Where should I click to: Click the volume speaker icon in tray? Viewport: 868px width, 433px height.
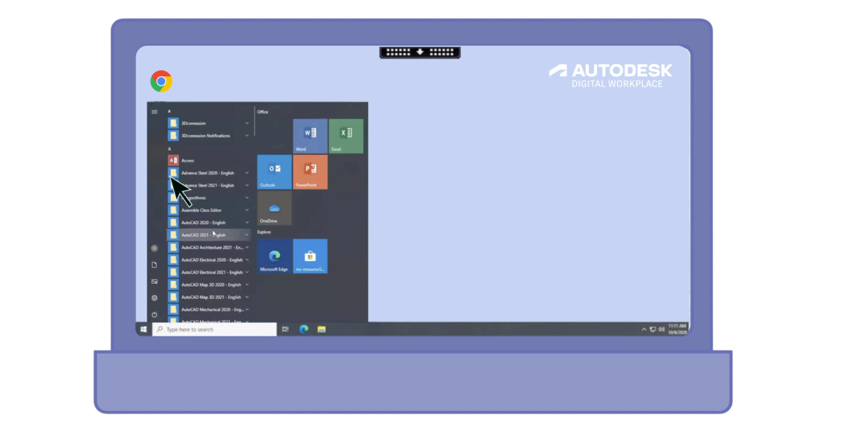tap(662, 329)
